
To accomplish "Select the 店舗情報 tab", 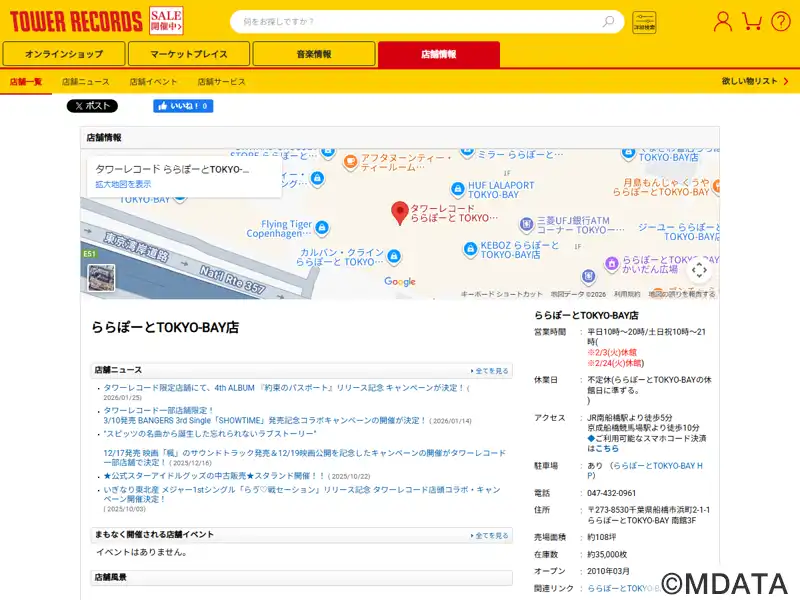I will point(439,54).
